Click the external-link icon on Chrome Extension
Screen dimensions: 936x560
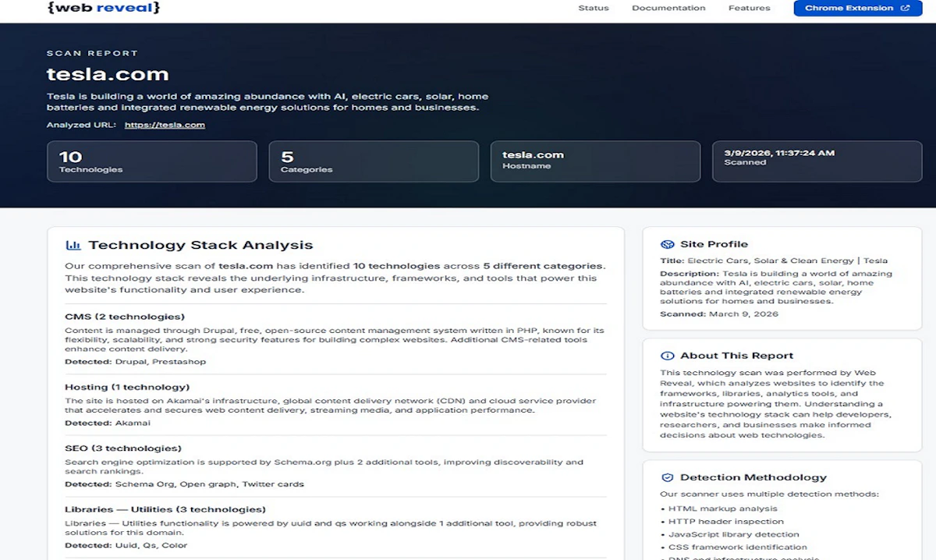(x=905, y=9)
